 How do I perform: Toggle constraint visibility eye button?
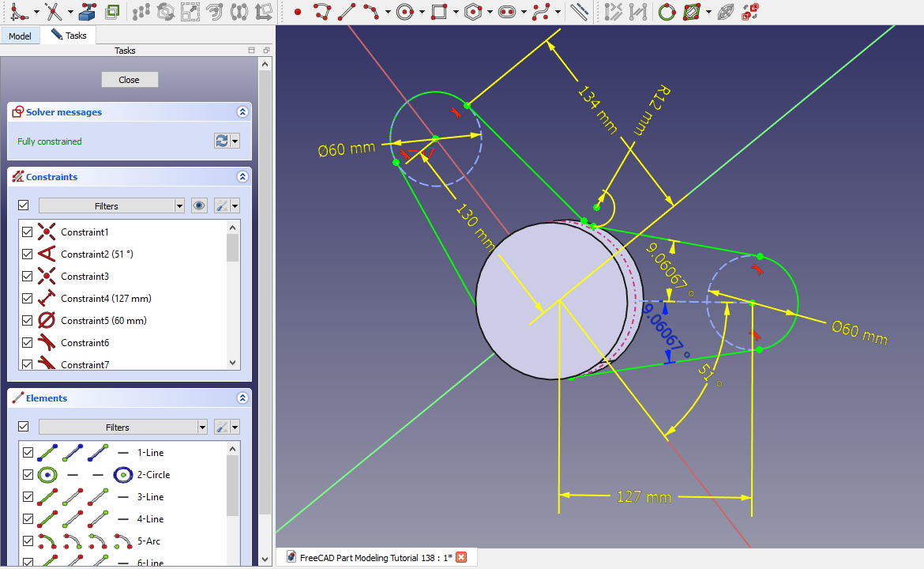point(199,205)
